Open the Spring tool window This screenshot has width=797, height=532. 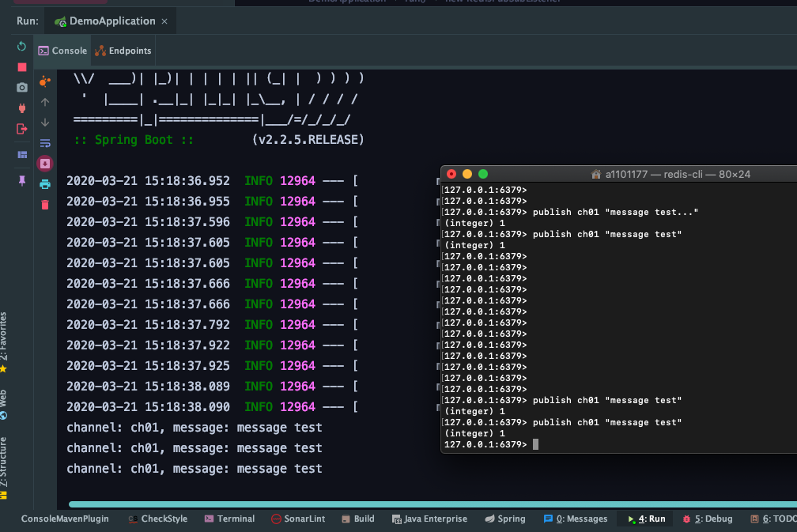(504, 519)
